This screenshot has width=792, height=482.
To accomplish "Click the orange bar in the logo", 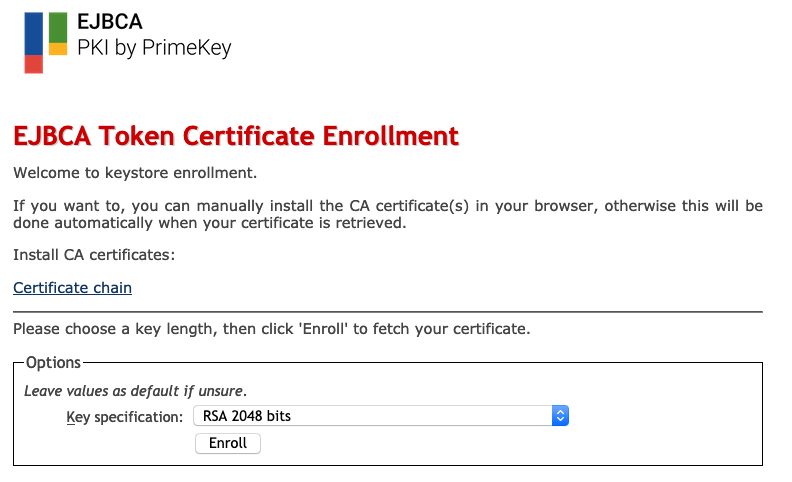I will click(x=58, y=48).
